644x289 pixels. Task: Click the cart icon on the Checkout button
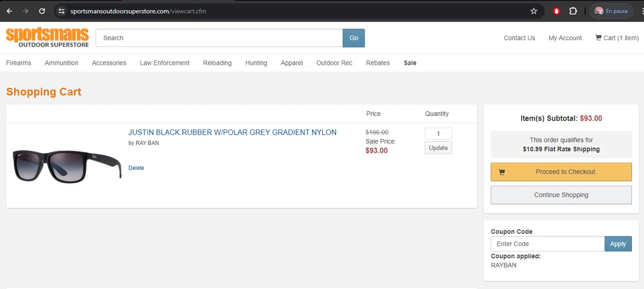(501, 172)
